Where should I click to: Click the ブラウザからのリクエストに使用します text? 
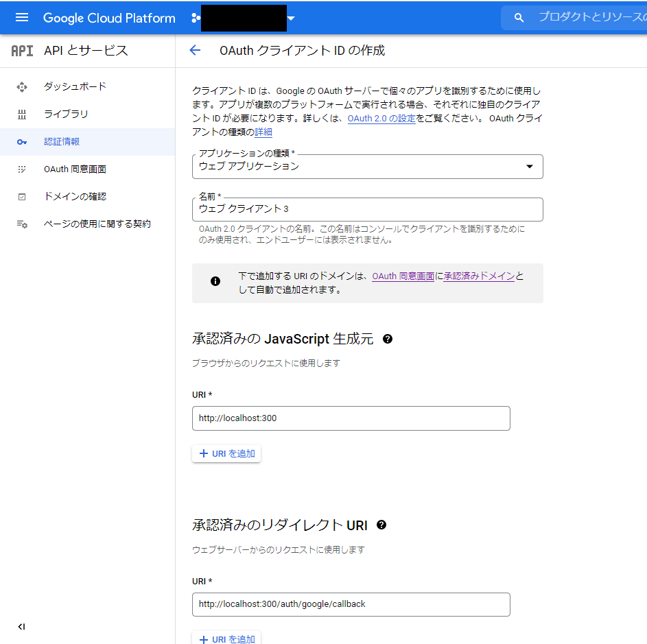click(x=266, y=363)
